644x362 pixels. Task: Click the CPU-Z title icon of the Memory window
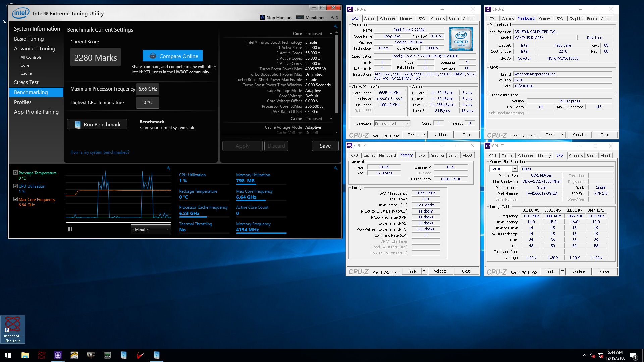350,146
